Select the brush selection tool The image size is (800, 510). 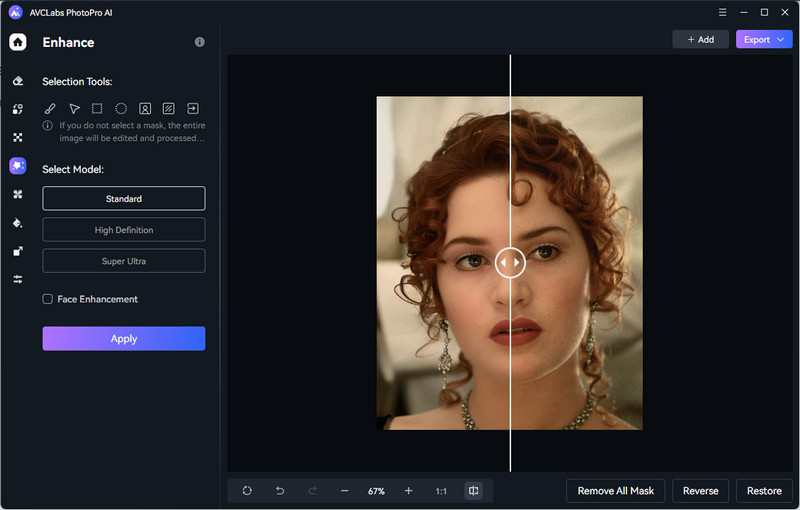[x=50, y=109]
